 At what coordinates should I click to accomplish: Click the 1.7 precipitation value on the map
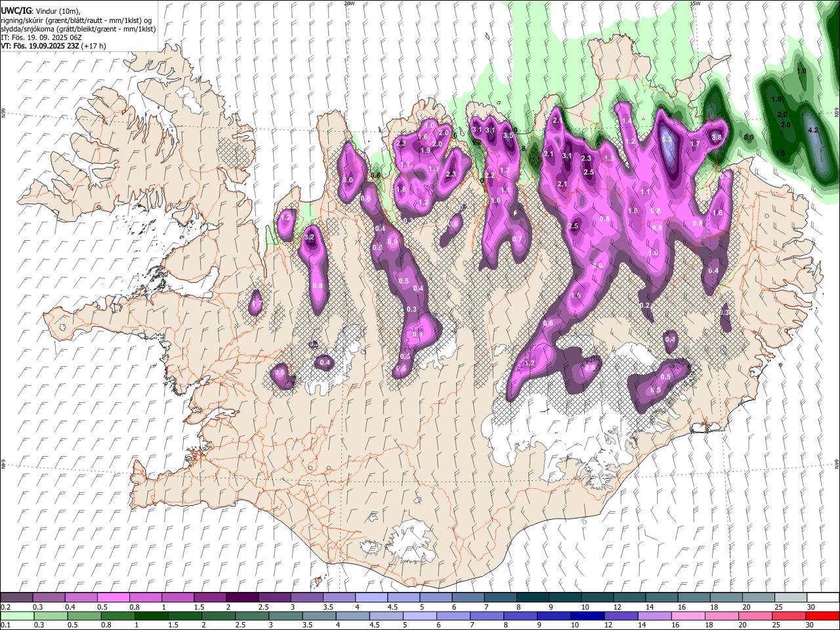click(696, 144)
